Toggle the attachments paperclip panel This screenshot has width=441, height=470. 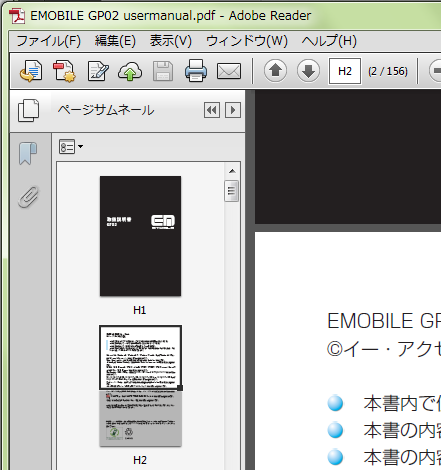click(29, 197)
